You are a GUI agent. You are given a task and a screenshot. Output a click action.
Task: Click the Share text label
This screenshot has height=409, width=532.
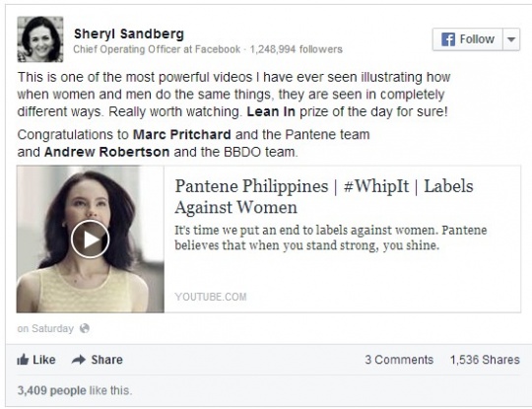(x=106, y=360)
